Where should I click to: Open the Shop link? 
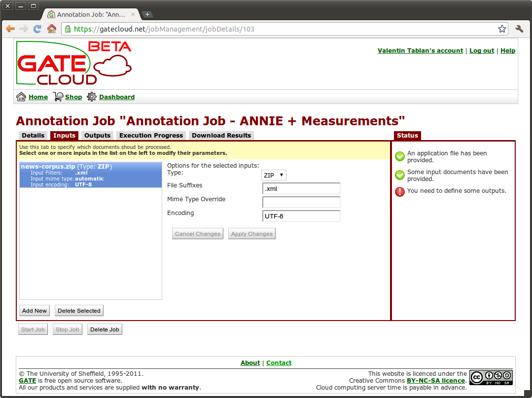point(73,97)
